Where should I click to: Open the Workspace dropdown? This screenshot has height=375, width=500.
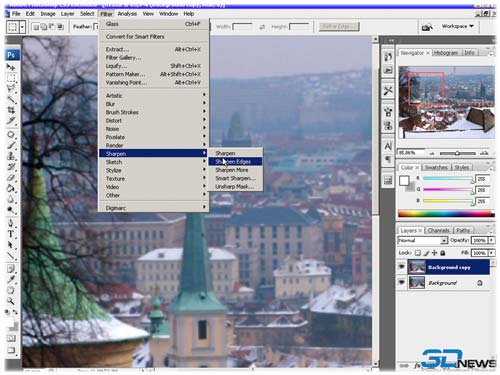[457, 26]
